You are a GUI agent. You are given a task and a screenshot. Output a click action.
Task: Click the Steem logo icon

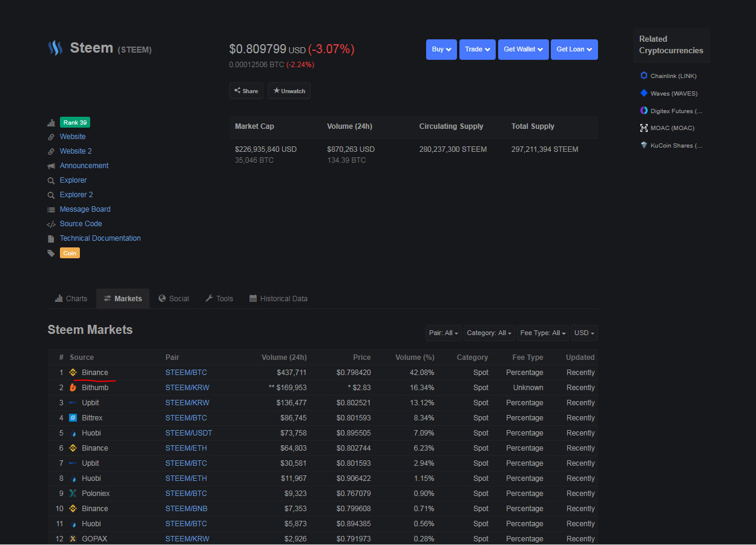point(55,48)
